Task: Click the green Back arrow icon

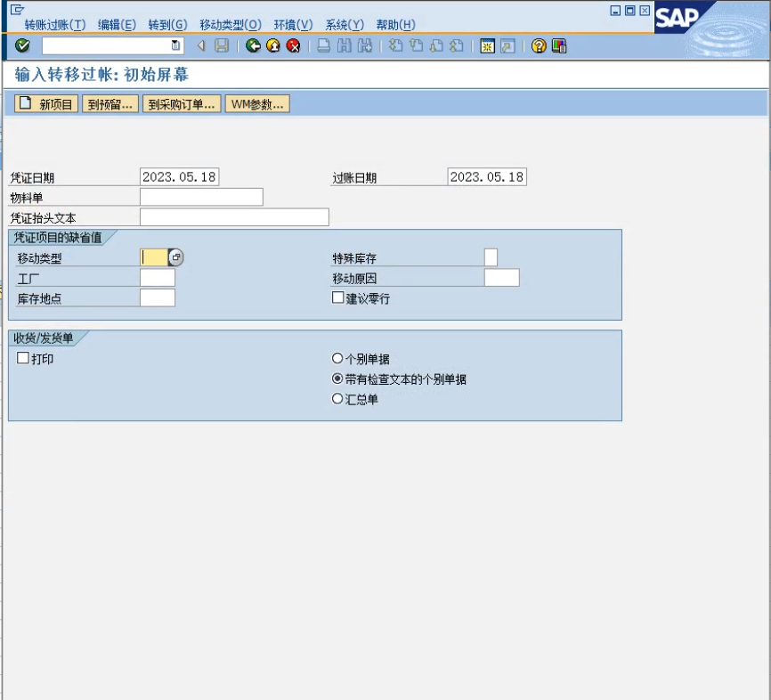Action: tap(254, 45)
